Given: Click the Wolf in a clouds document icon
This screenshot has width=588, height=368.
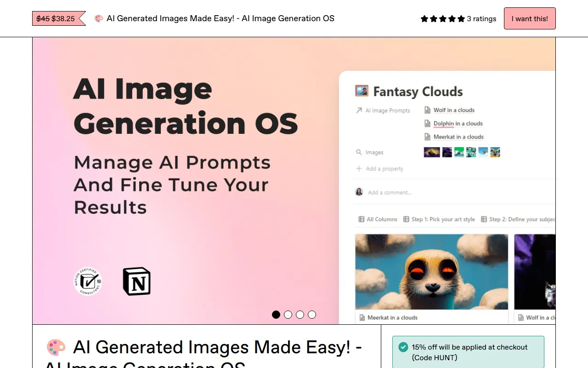Looking at the screenshot, I should click(428, 110).
